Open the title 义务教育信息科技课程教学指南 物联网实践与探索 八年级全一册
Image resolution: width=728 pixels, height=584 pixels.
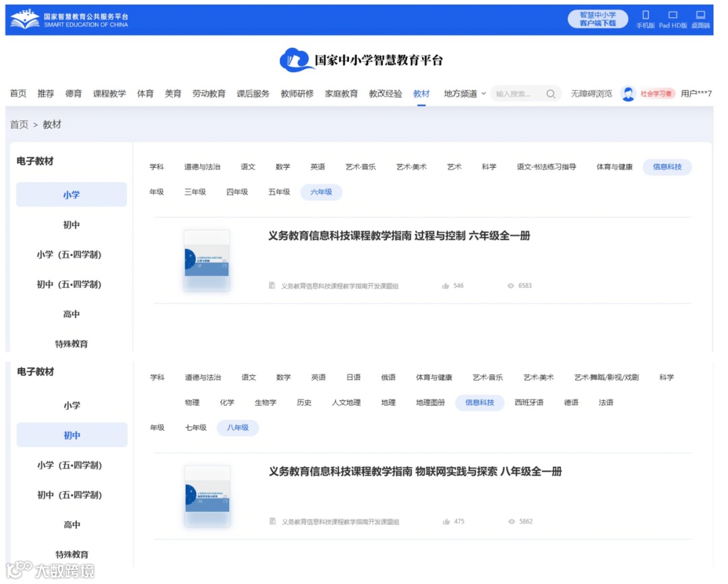415,471
